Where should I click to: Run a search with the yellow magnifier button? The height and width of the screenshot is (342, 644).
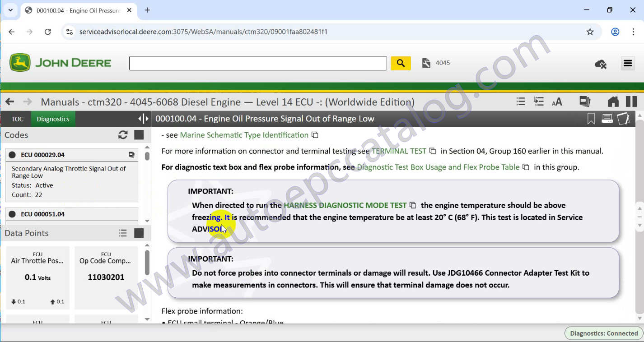click(x=401, y=63)
